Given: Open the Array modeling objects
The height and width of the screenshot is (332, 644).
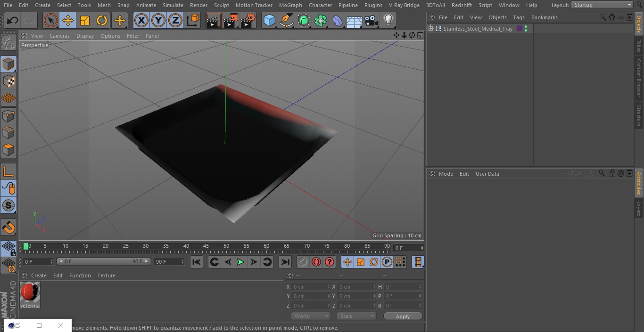Looking at the screenshot, I should (x=321, y=20).
